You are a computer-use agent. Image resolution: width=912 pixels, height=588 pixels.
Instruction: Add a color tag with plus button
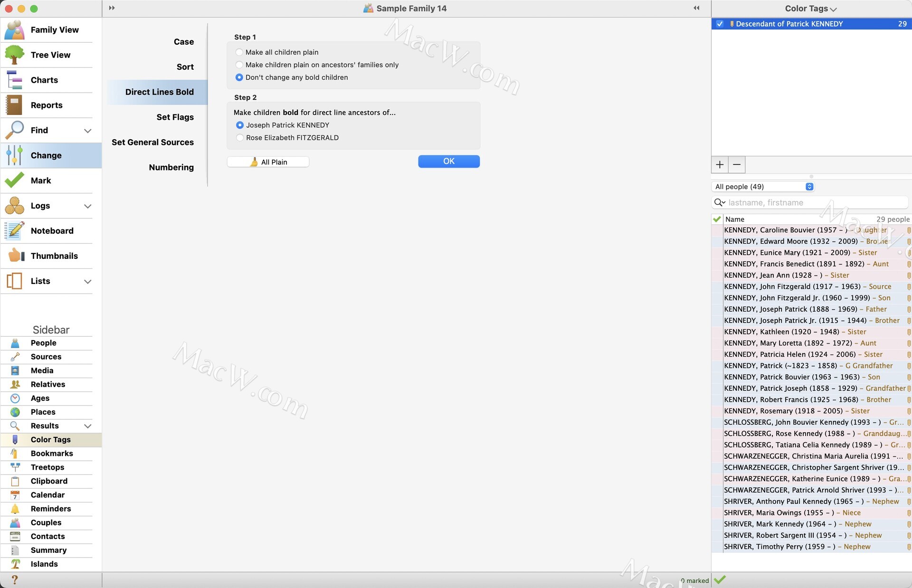click(720, 165)
